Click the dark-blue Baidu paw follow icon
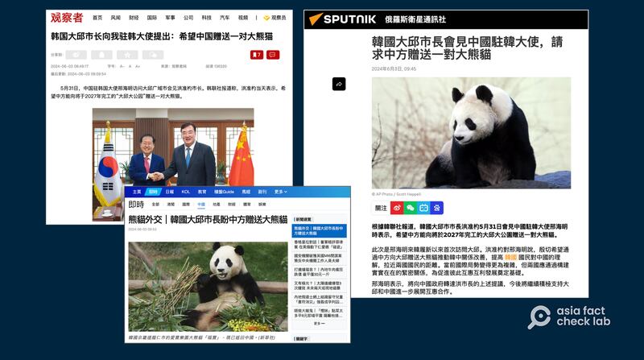The width and height of the screenshot is (644, 360). 437,208
